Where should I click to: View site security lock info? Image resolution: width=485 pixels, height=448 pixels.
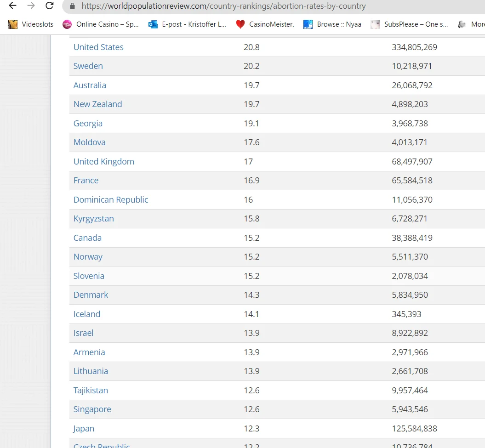72,6
